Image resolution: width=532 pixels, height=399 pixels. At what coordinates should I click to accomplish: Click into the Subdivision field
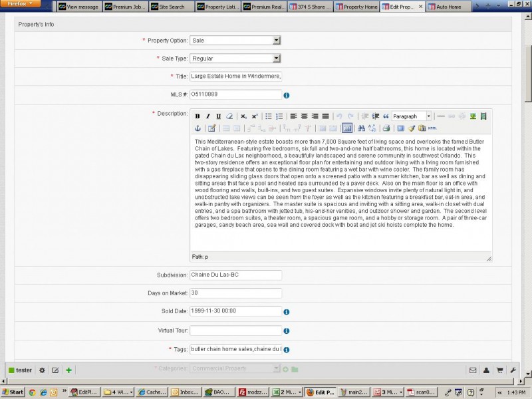tap(235, 275)
